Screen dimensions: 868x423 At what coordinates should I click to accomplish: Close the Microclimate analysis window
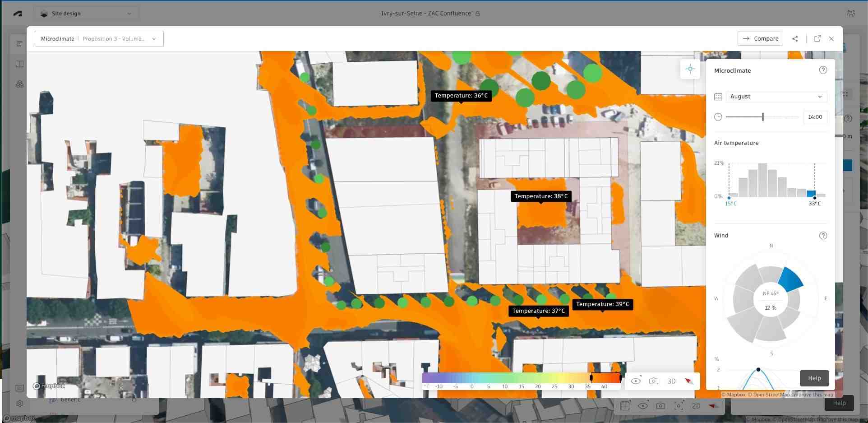[831, 39]
